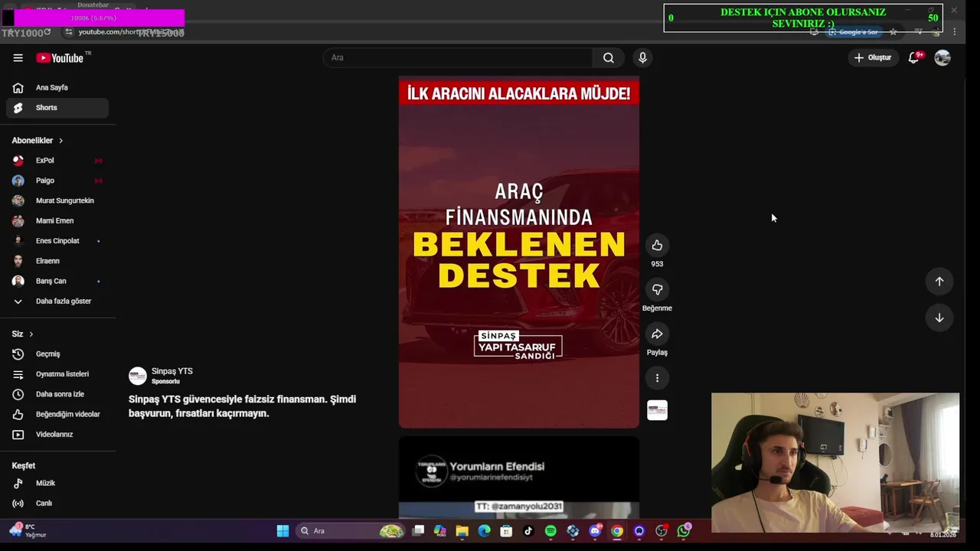Open Mami Emen channel
This screenshot has width=980, height=551.
(x=57, y=220)
